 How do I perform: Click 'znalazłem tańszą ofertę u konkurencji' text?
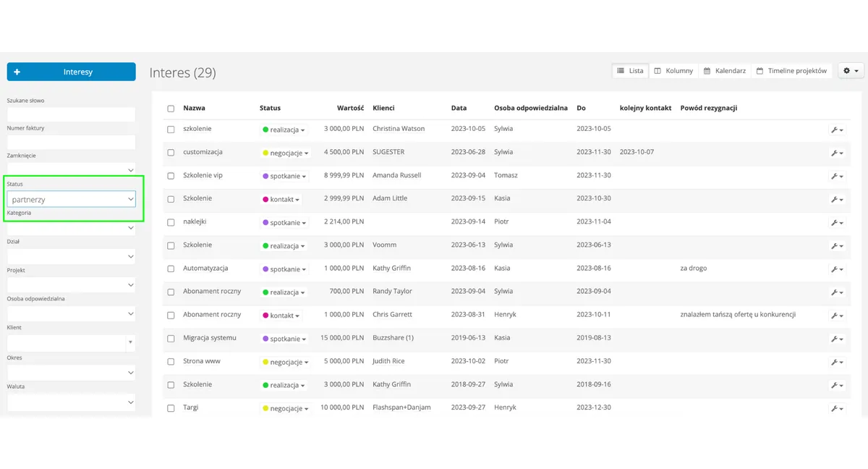(x=738, y=315)
